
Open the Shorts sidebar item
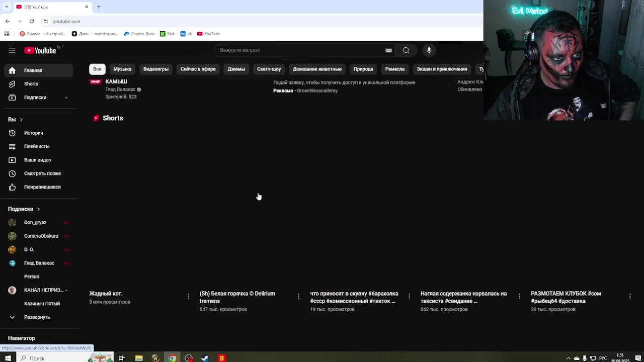pyautogui.click(x=39, y=84)
